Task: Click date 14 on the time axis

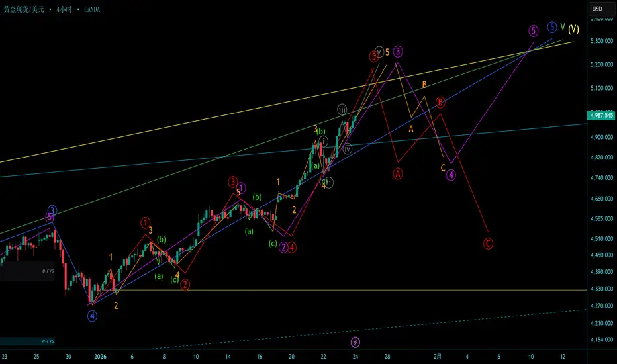Action: pyautogui.click(x=228, y=357)
